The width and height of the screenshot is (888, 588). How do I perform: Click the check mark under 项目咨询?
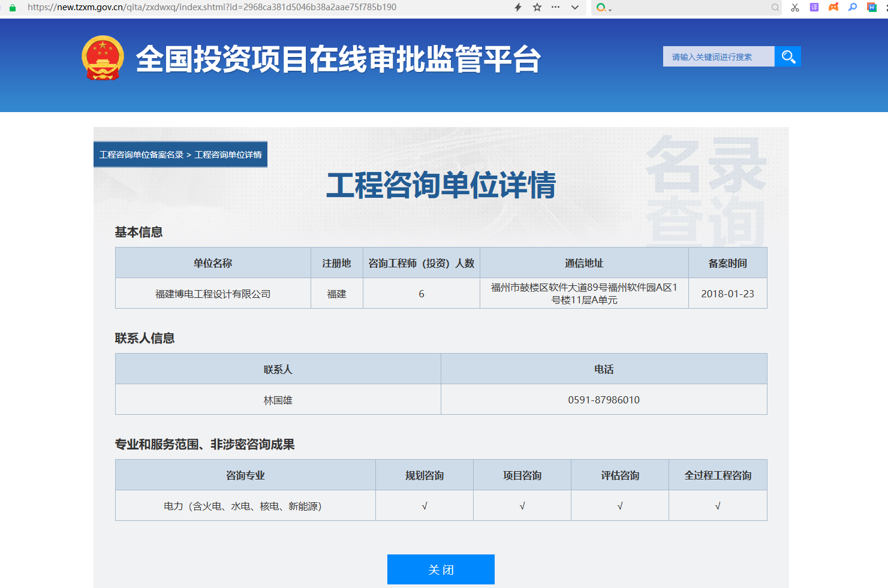[522, 506]
